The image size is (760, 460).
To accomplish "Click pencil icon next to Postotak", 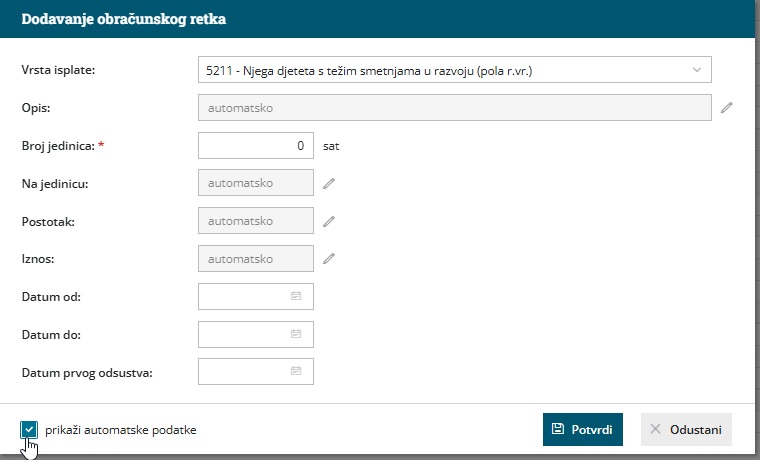I will coord(328,221).
